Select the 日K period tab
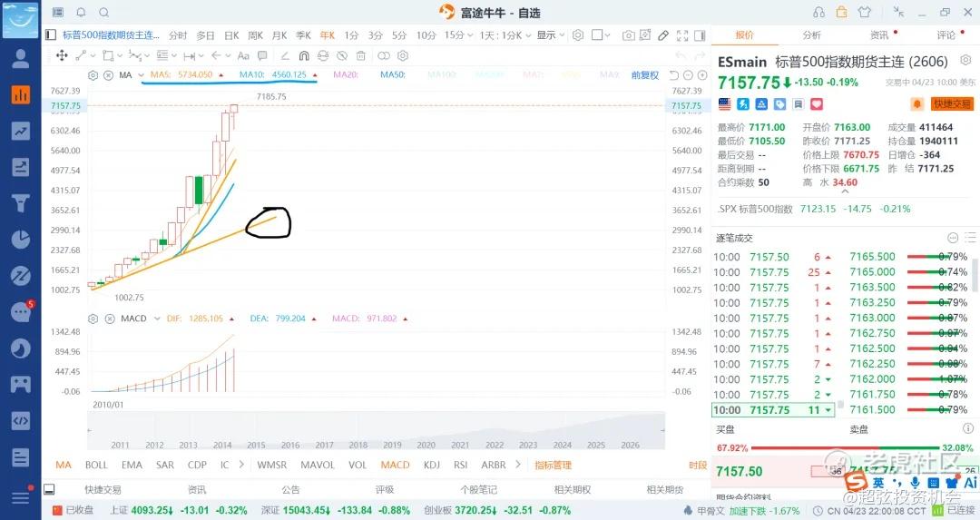The image size is (980, 520). (231, 35)
